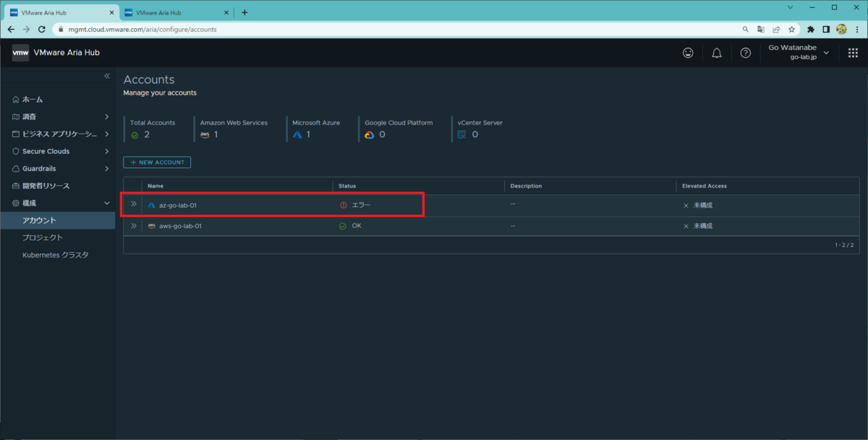Sort by the Name column header

pyautogui.click(x=156, y=186)
